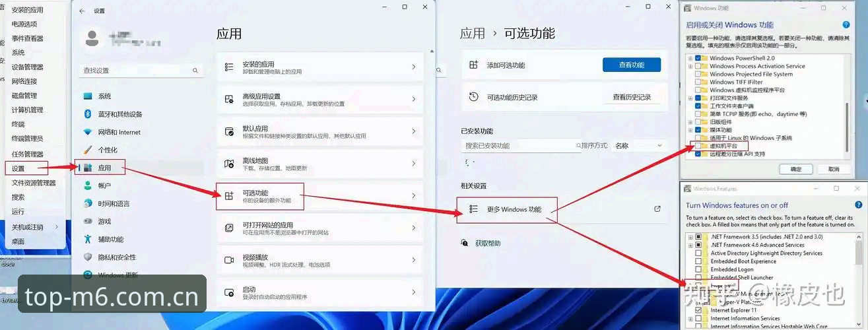Image resolution: width=868 pixels, height=330 pixels.
Task: Uncheck 远程差分压缩 API 支持 checkbox
Action: (698, 153)
